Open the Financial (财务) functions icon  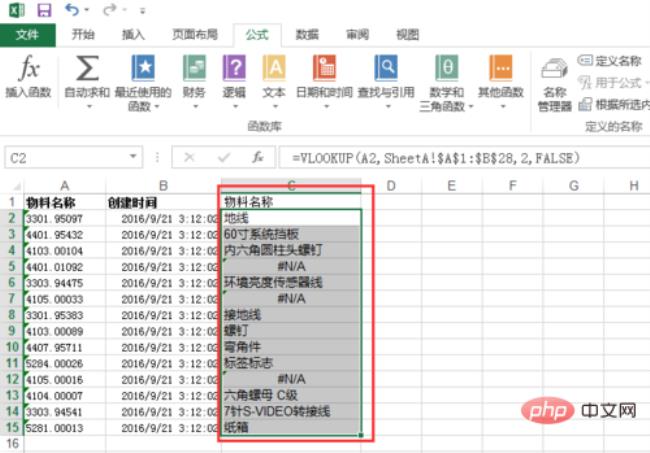tap(194, 68)
